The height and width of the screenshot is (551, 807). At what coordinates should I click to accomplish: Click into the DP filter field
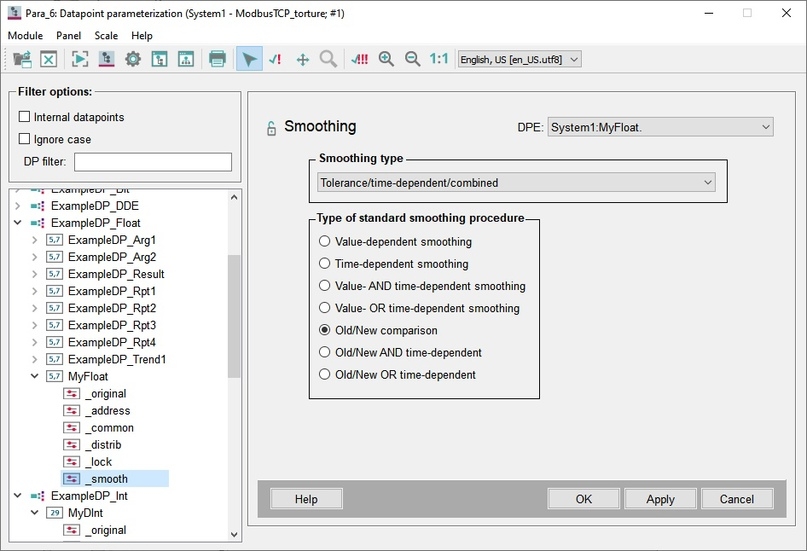coord(153,162)
